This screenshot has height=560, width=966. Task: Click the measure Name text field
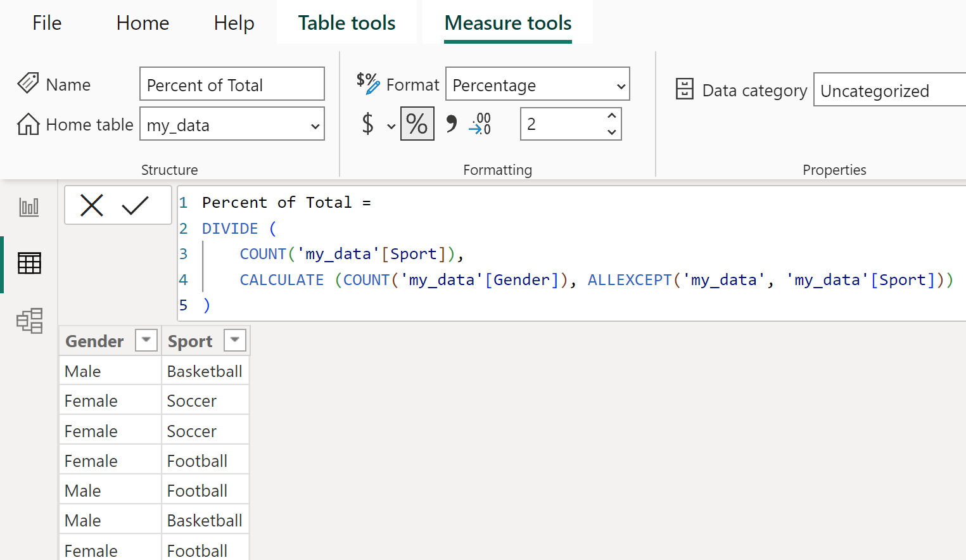232,84
